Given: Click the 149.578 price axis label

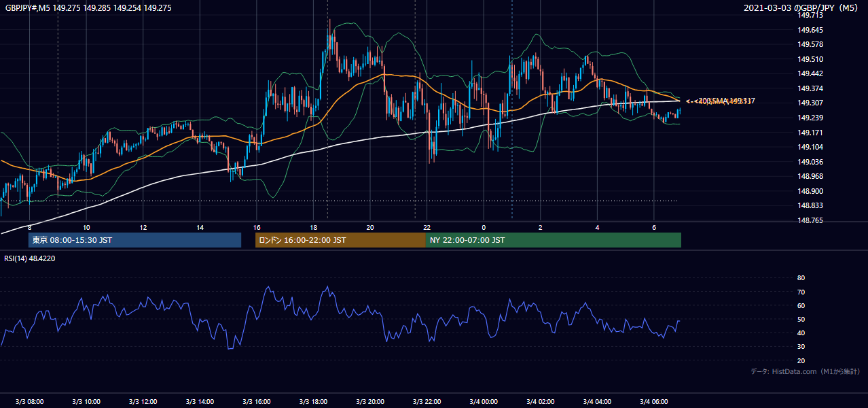Looking at the screenshot, I should tap(810, 44).
